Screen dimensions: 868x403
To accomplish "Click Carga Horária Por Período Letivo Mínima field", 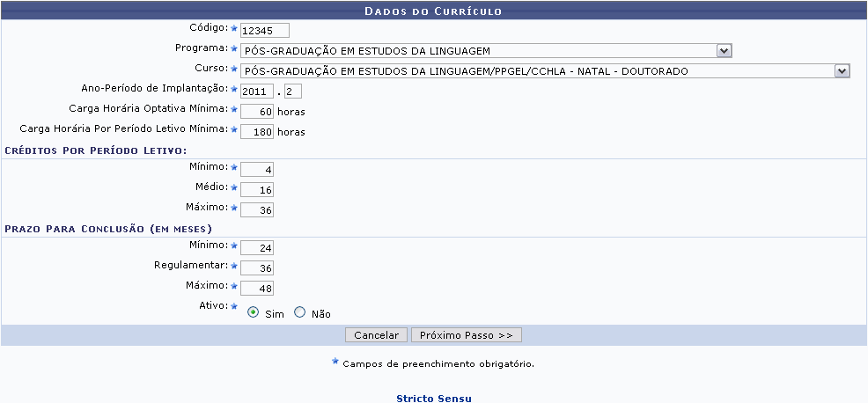I will tap(256, 132).
